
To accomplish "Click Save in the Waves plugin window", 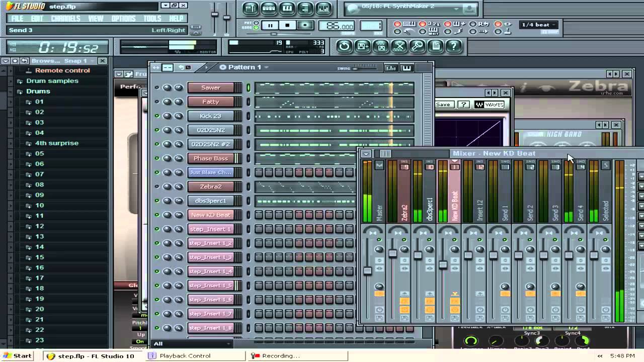I will click(443, 105).
